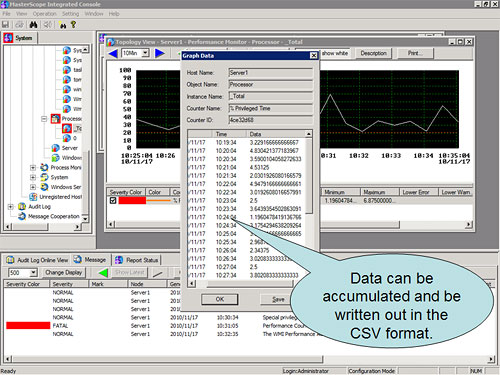Collapse the Processor tree node
500x375 pixels.
(44, 119)
